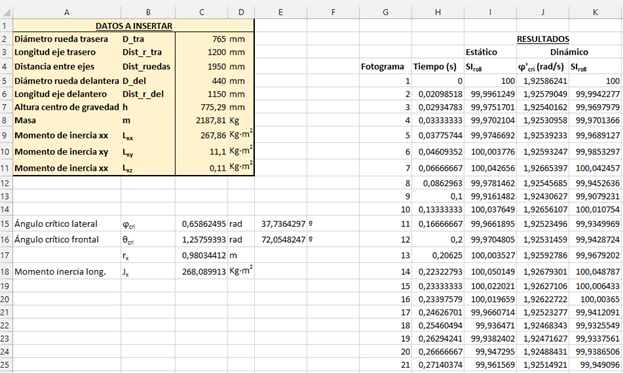The width and height of the screenshot is (623, 373).
Task: Click the static value 99,936471
Action: point(490,325)
